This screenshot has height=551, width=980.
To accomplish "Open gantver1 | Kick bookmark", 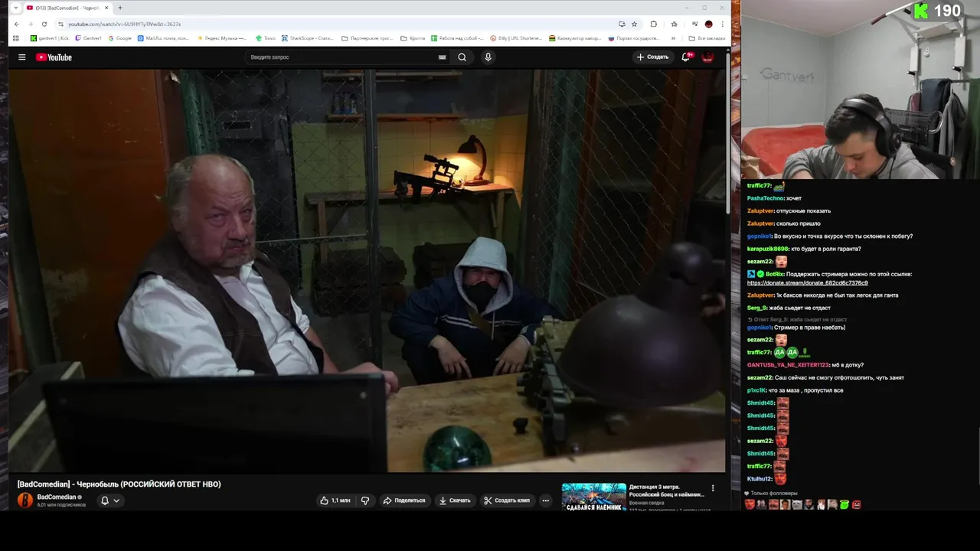I will click(50, 38).
